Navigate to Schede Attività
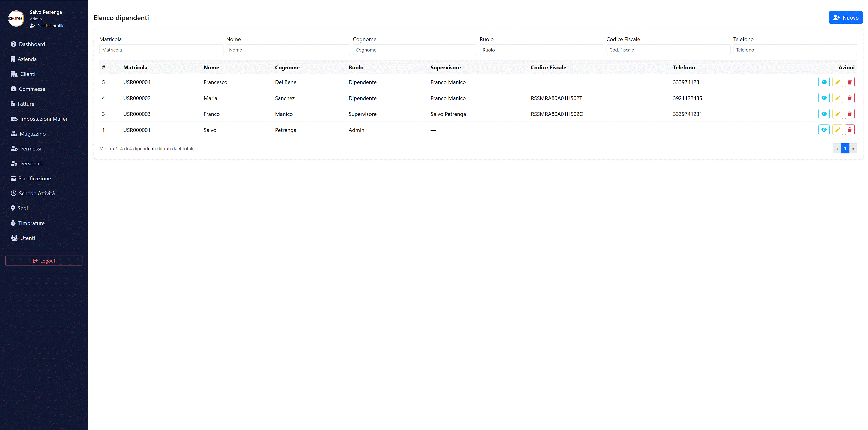Screen dimensions: 868x430 pyautogui.click(x=36, y=193)
